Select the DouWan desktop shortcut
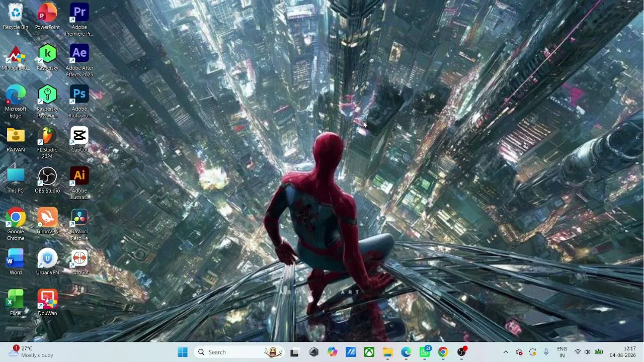Viewport: 644px width, 362px height. pyautogui.click(x=47, y=303)
